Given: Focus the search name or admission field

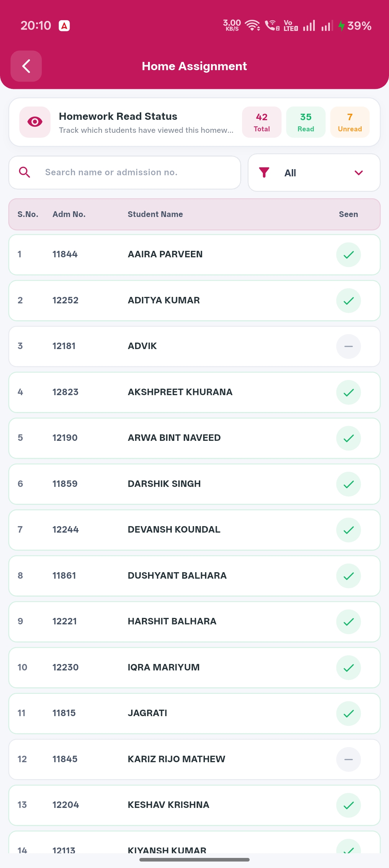Looking at the screenshot, I should [125, 172].
